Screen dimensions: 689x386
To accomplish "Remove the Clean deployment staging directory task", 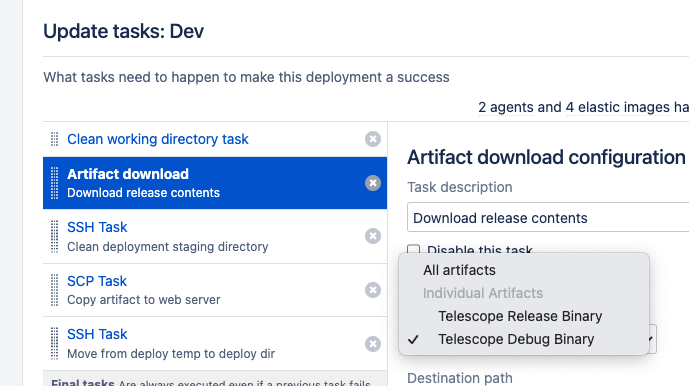I will click(x=373, y=236).
